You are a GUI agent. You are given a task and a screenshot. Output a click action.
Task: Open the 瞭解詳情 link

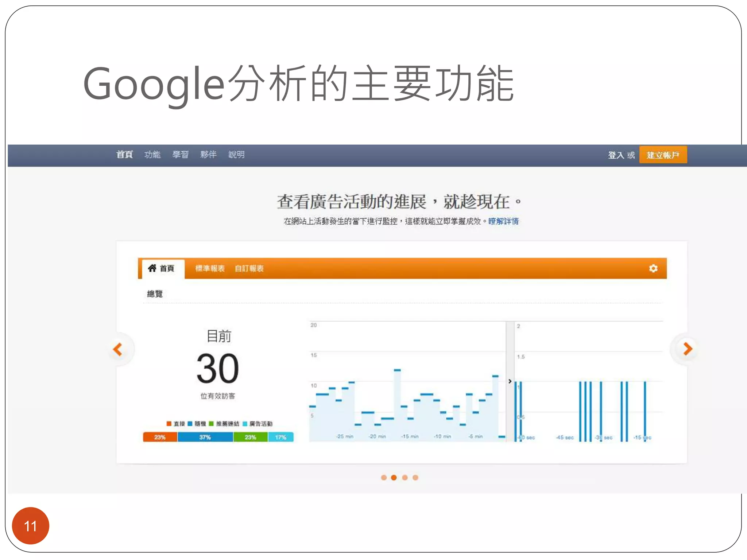503,221
